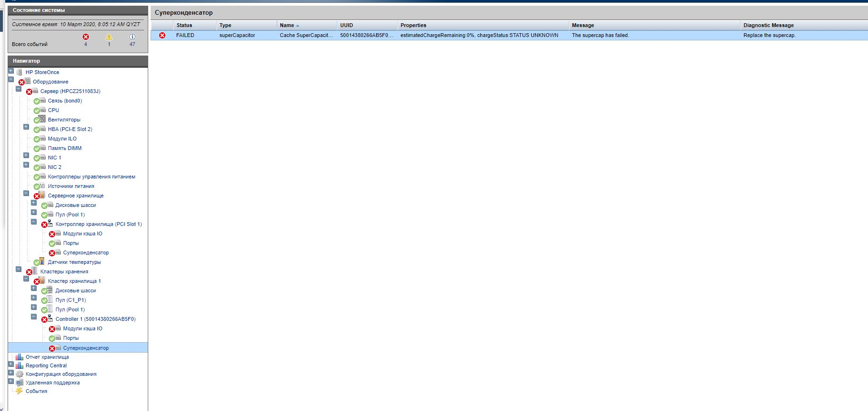Click the gear icon for Конфигурация оборудования

[19, 374]
